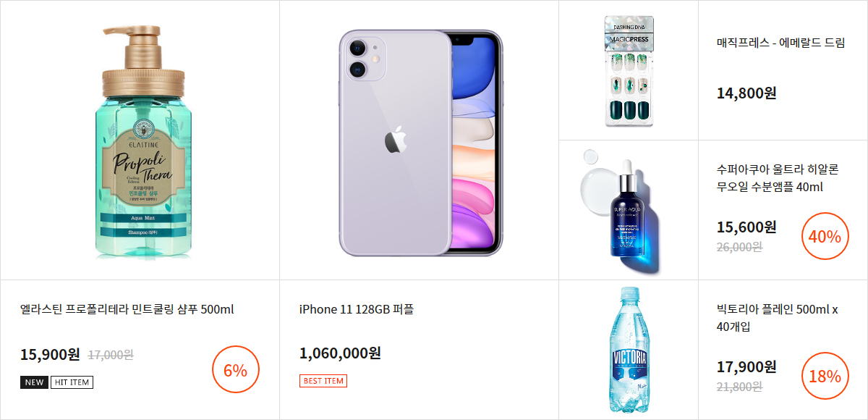
Task: Click the 18% discount circle badge
Action: tap(825, 376)
